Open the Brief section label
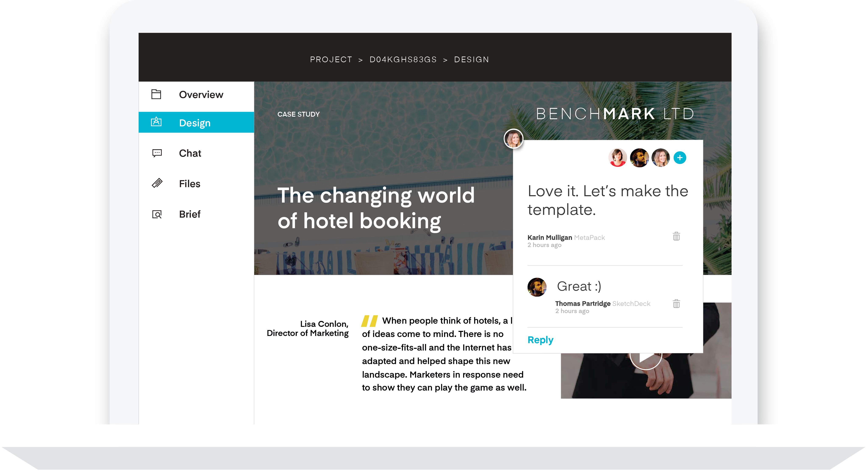 190,214
